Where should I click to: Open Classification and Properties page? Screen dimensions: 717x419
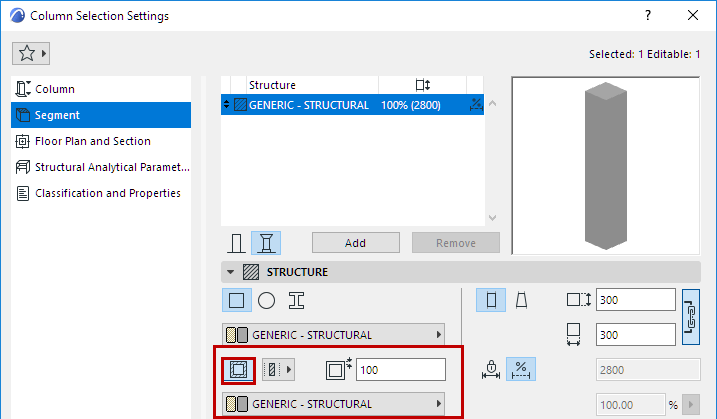tap(101, 193)
